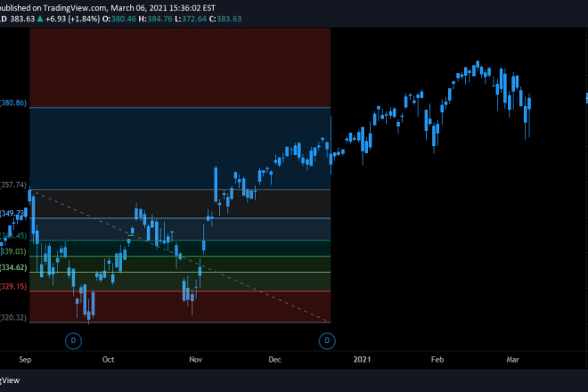Click the low price value 372.64

point(194,19)
